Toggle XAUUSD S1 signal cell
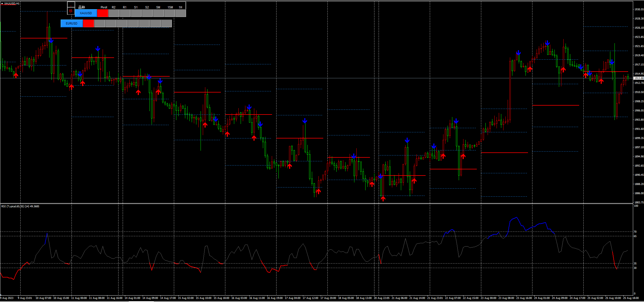Screen dimensions: 644x302 click(x=136, y=13)
